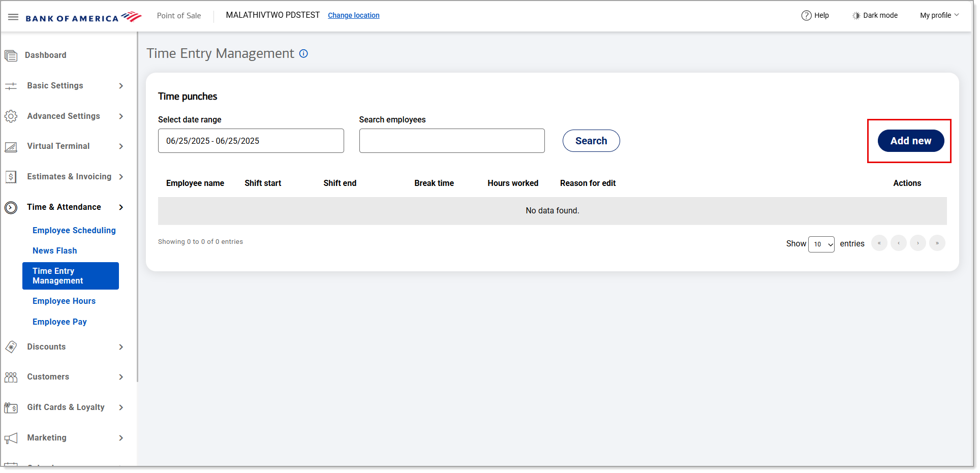
Task: Click the Search button
Action: 591,141
